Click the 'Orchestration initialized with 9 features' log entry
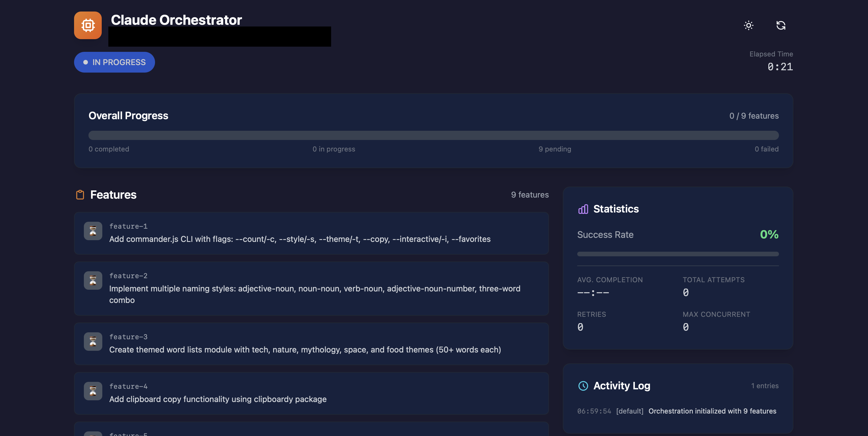This screenshot has width=868, height=436. coord(712,411)
